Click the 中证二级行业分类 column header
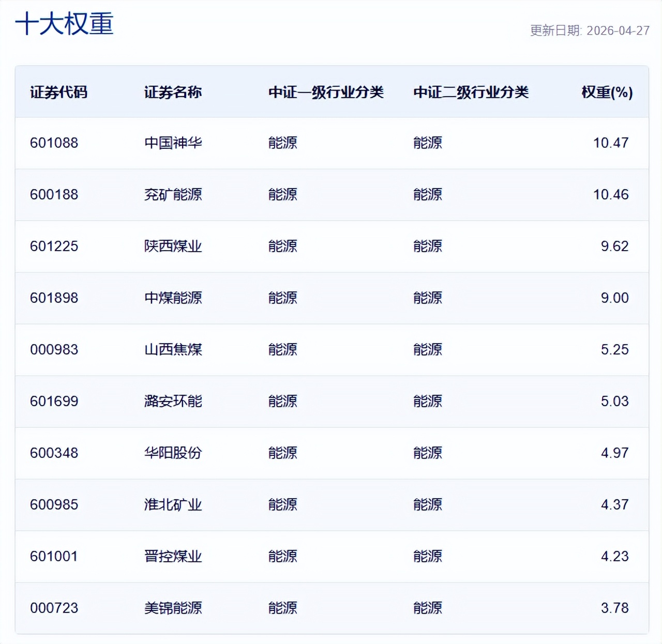Image resolution: width=662 pixels, height=644 pixels. coord(471,93)
